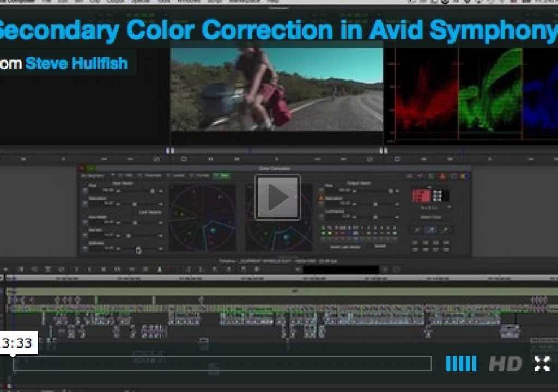Screen dimensions: 558x392
Task: Enter fullscreen with the expand-arrows icon
Action: pyautogui.click(x=542, y=364)
